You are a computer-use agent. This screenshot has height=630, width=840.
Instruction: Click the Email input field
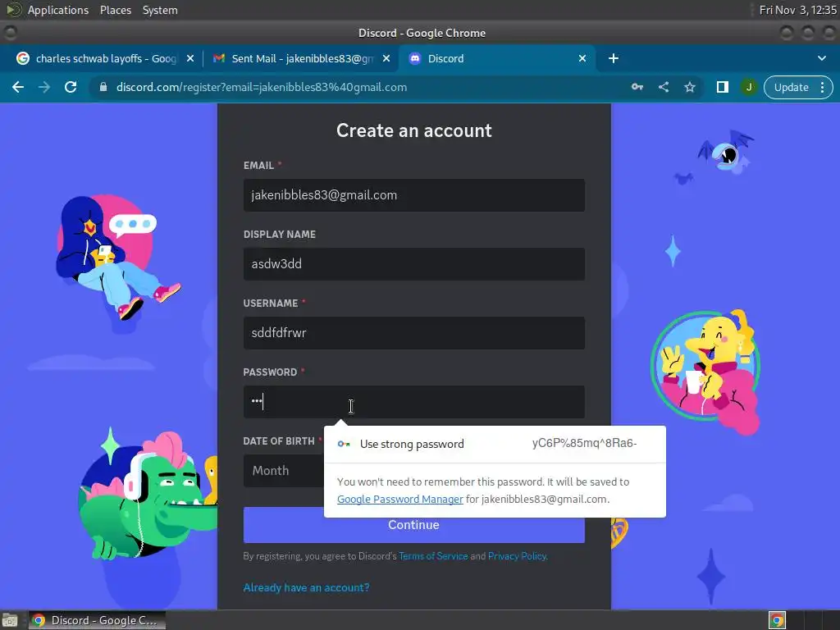[x=413, y=195]
